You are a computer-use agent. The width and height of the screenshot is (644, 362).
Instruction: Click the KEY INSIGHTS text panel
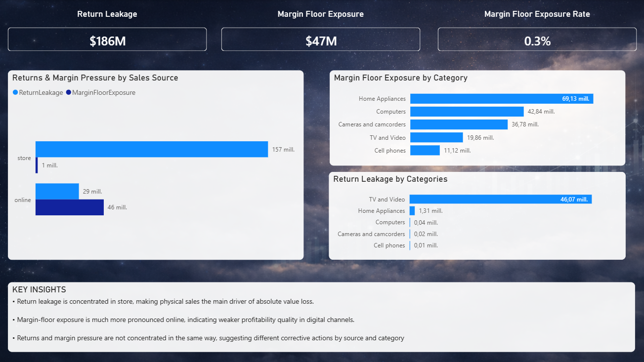(x=321, y=316)
